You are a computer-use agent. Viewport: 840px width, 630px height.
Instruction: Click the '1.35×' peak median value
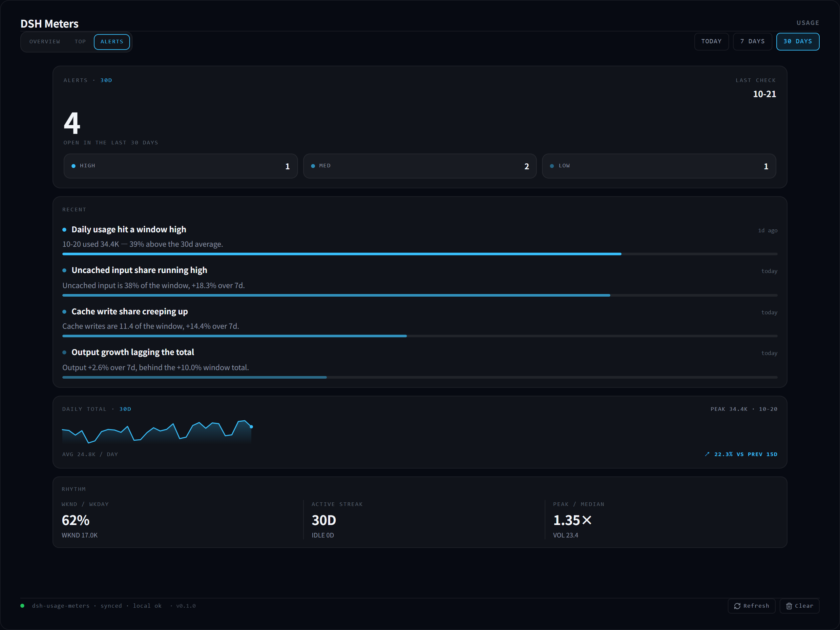572,520
